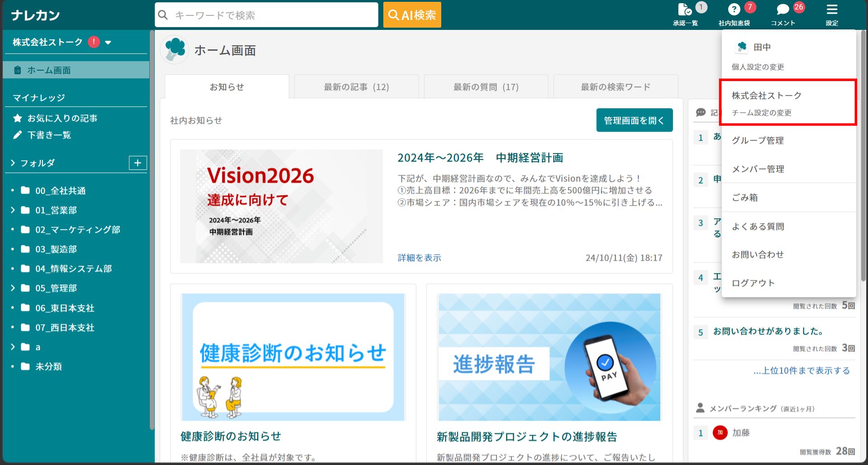Click the 詳細を表示 link
The height and width of the screenshot is (465, 868).
point(419,258)
